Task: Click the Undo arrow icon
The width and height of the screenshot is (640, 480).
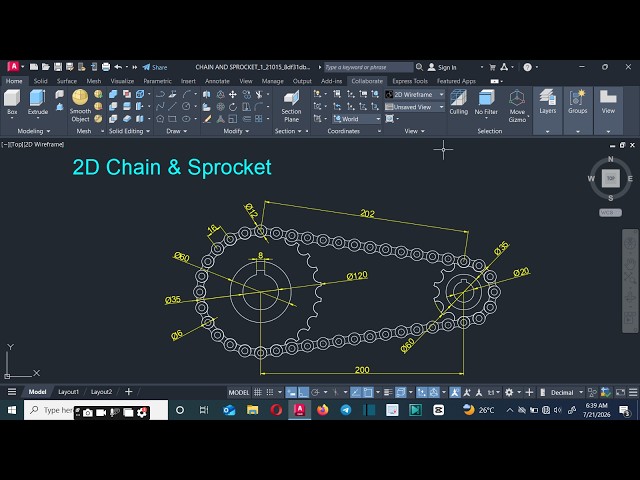Action: coord(118,67)
